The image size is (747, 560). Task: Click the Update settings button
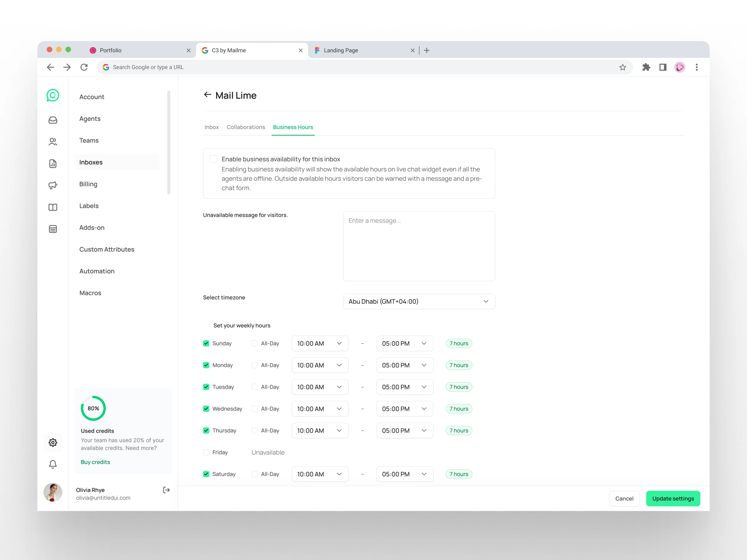[673, 499]
